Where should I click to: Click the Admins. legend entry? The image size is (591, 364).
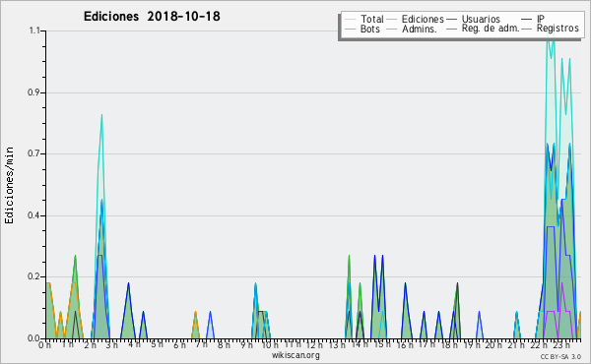420,29
